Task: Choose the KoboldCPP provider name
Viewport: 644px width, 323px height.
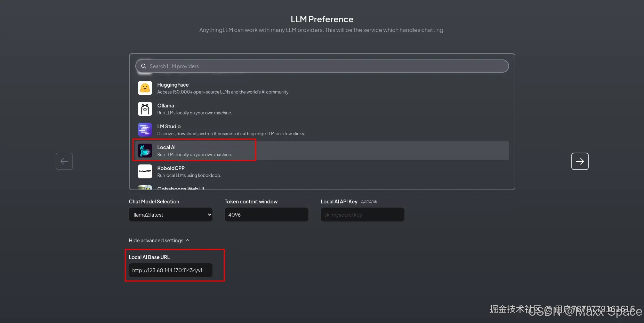Action: tap(171, 168)
